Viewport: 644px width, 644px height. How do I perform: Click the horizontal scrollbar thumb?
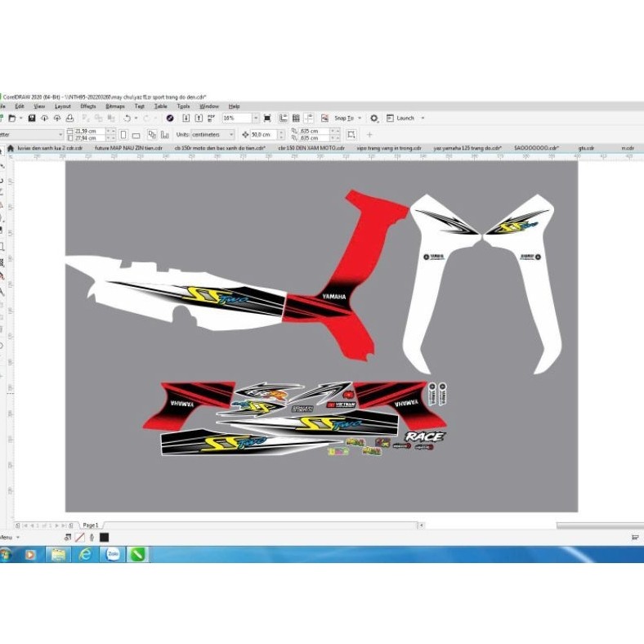point(600,525)
